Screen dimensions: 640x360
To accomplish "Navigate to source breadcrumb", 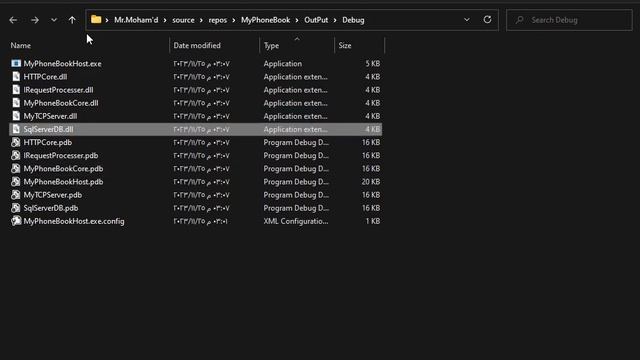I will (183, 20).
